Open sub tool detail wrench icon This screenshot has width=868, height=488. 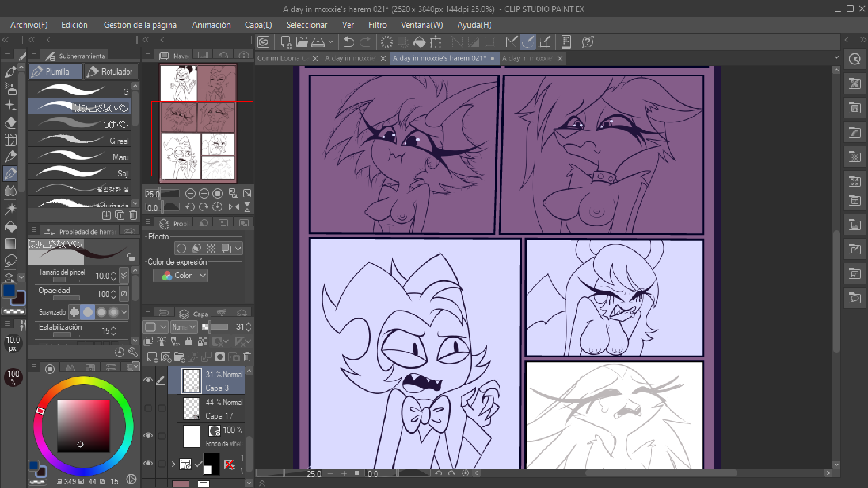(x=133, y=352)
